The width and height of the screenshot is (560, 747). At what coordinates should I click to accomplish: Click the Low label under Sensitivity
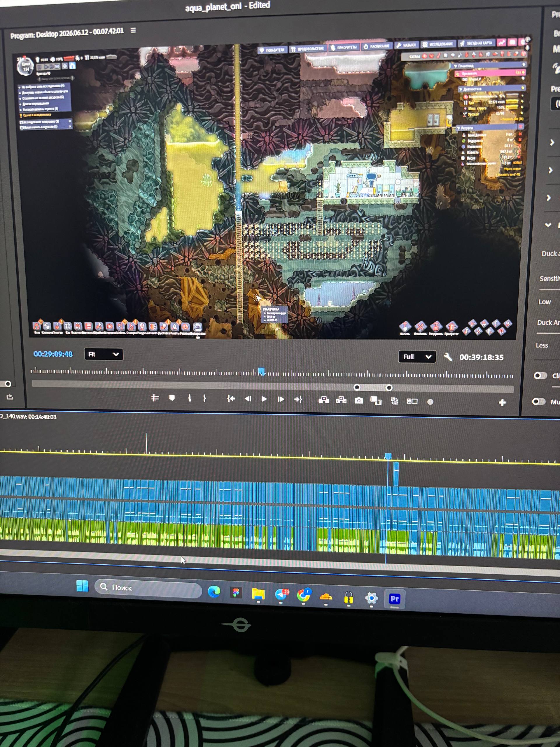tap(545, 302)
